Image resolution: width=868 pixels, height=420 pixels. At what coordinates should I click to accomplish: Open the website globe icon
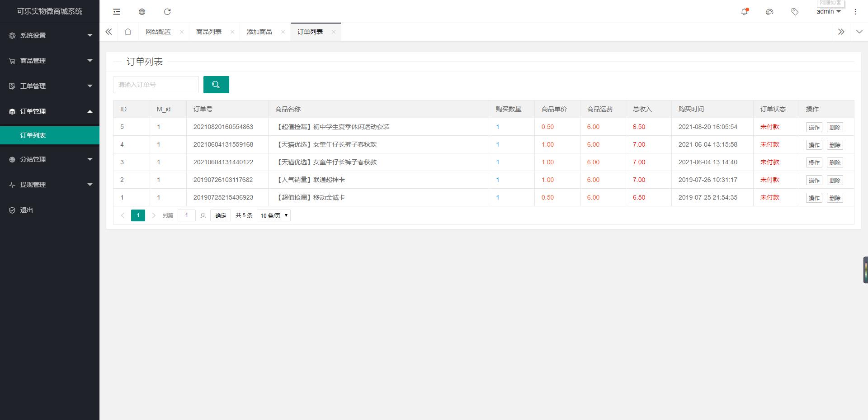142,12
